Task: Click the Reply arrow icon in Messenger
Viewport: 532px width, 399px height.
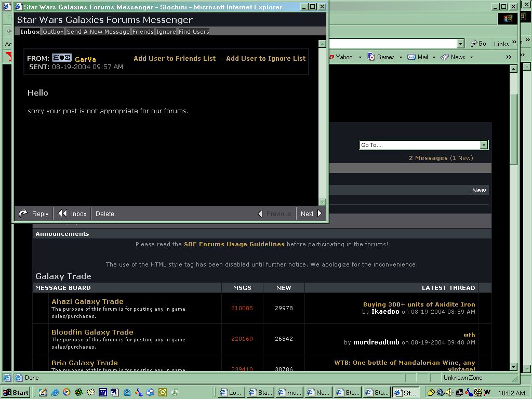Action: click(23, 214)
